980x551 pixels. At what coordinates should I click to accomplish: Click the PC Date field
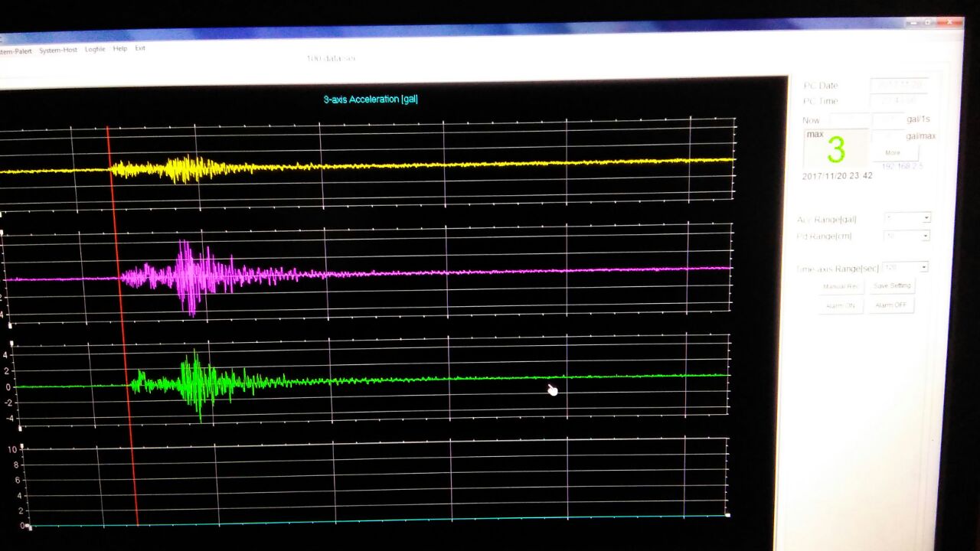click(899, 84)
